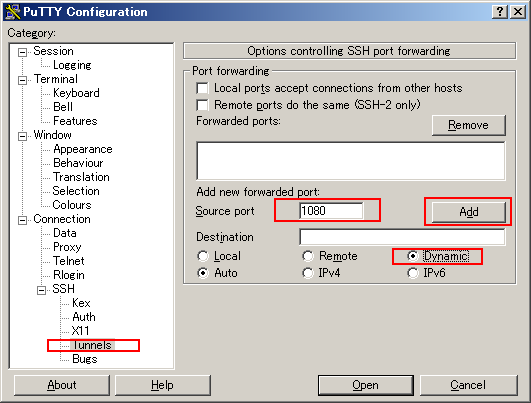
Task: Open the Rlogin category
Action: (69, 275)
